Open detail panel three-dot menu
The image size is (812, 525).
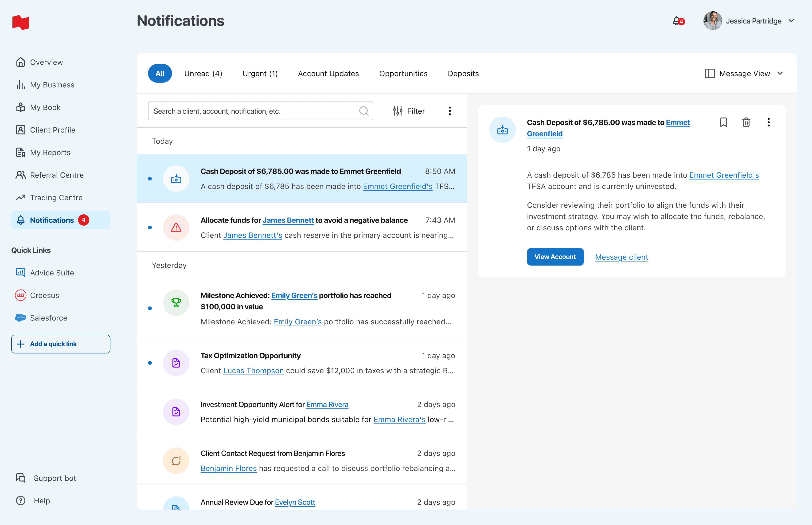768,122
